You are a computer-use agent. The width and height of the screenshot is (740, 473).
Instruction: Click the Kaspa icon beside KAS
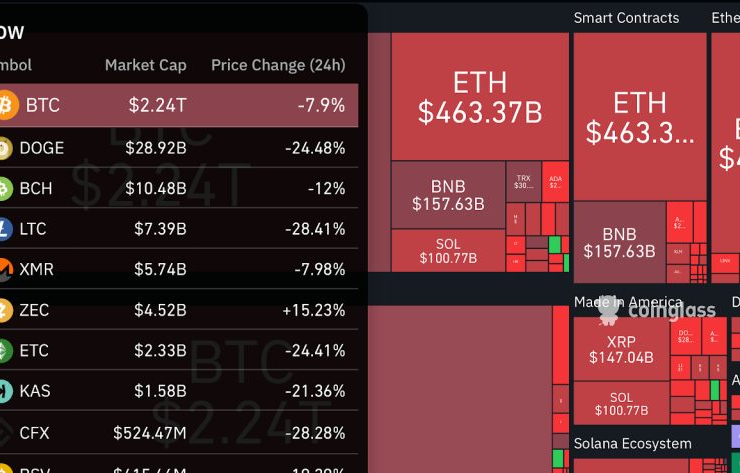(x=4, y=391)
